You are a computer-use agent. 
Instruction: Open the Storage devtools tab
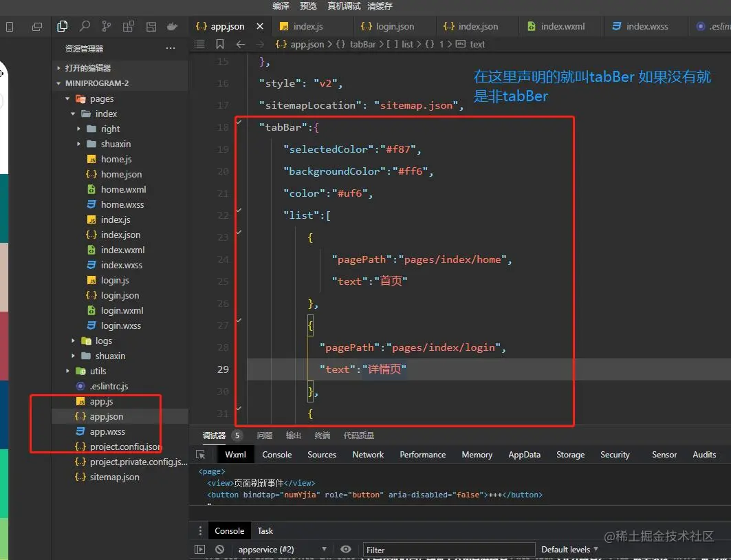tap(570, 455)
